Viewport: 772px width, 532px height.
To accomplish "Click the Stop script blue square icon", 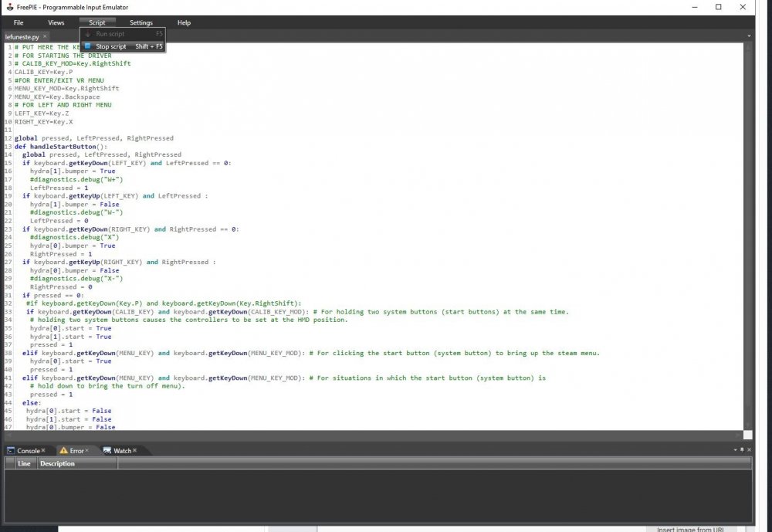I will (x=88, y=46).
